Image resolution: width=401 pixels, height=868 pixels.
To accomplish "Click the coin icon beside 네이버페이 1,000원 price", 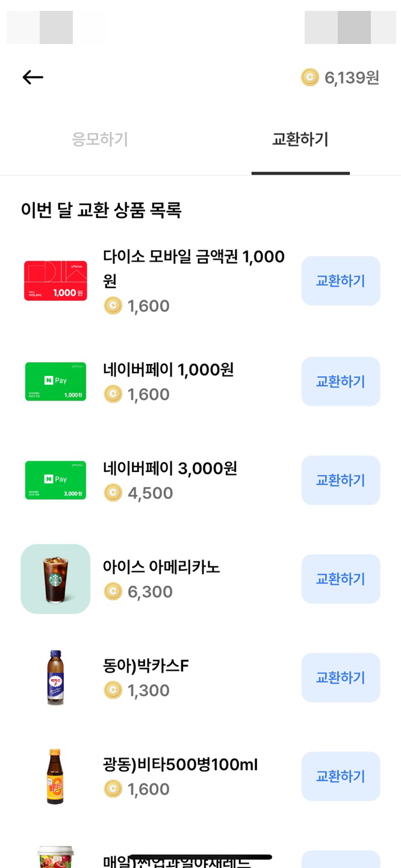I will click(x=114, y=394).
